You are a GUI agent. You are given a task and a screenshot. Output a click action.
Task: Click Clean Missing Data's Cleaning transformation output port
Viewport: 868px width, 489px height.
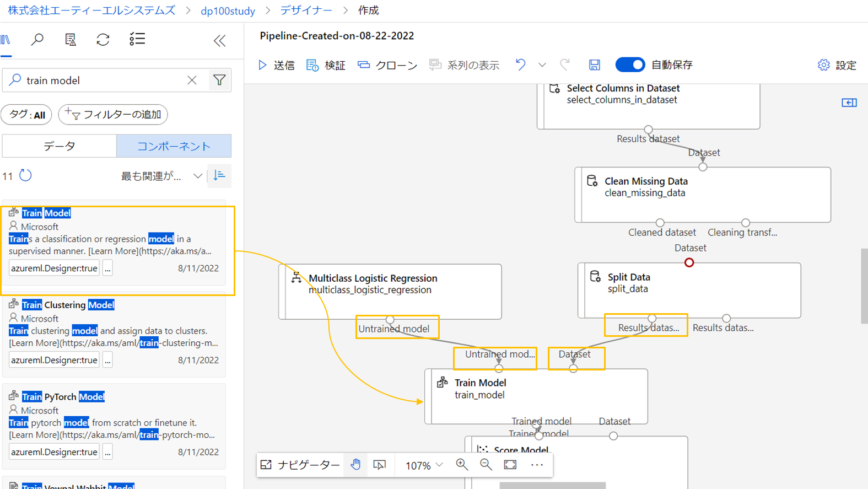(x=746, y=223)
